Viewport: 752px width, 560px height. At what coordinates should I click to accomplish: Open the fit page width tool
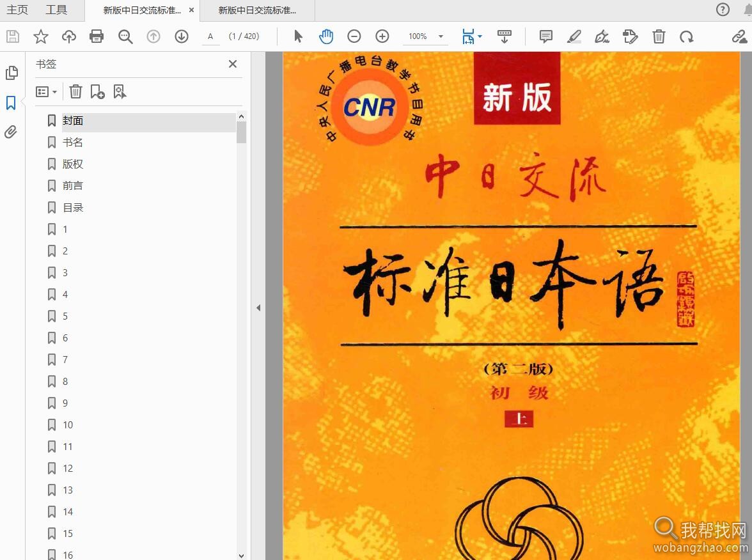pyautogui.click(x=468, y=36)
